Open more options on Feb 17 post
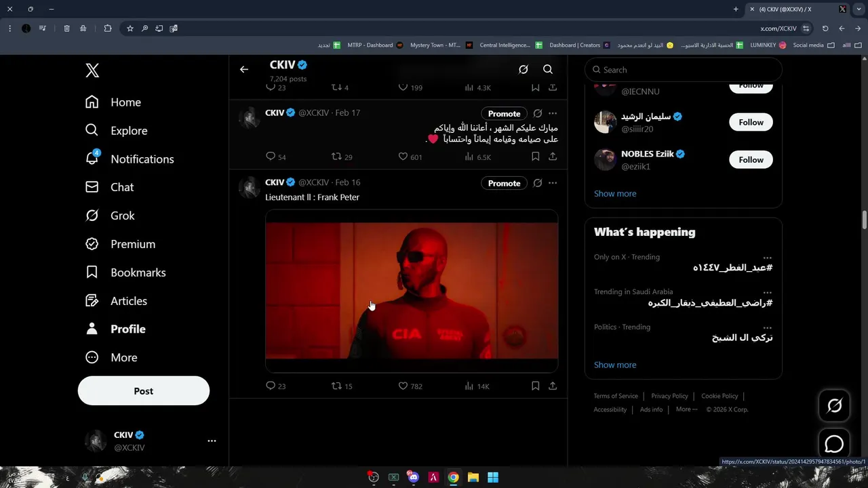 [553, 113]
